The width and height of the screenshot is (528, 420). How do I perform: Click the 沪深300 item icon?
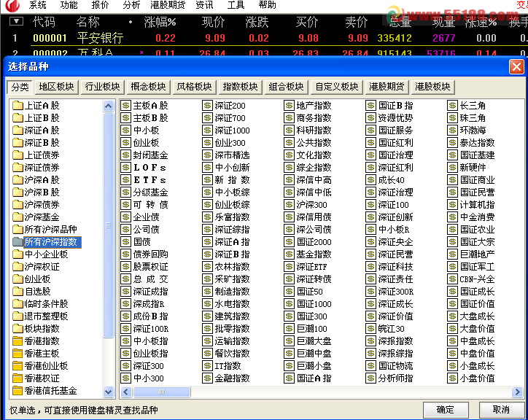click(x=290, y=205)
